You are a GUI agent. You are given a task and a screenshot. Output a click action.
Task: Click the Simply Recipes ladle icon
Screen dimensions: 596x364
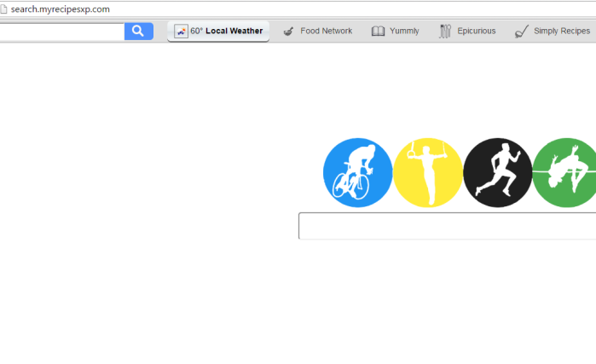coord(522,32)
